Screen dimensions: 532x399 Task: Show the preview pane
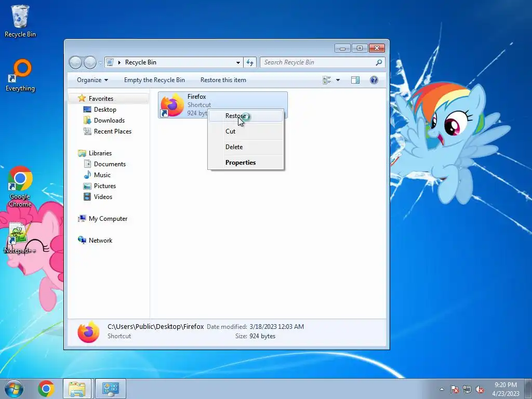[x=355, y=80]
